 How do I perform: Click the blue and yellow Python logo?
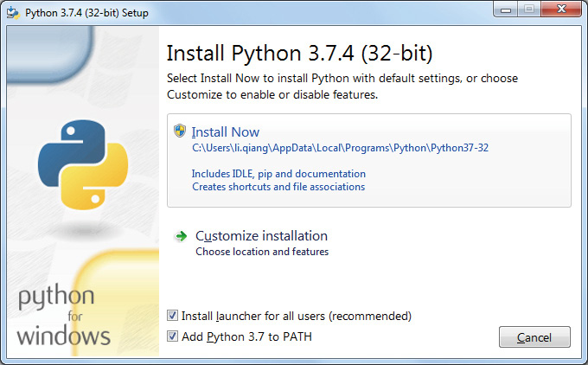83,164
